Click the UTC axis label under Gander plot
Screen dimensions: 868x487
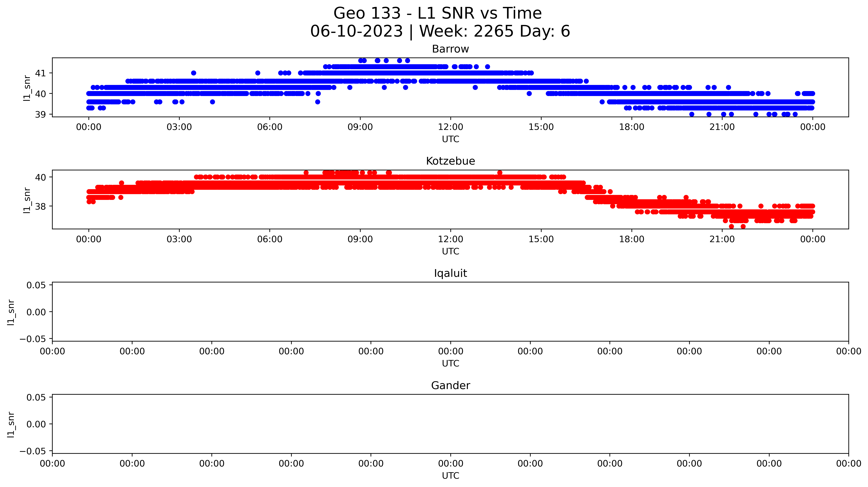point(451,476)
